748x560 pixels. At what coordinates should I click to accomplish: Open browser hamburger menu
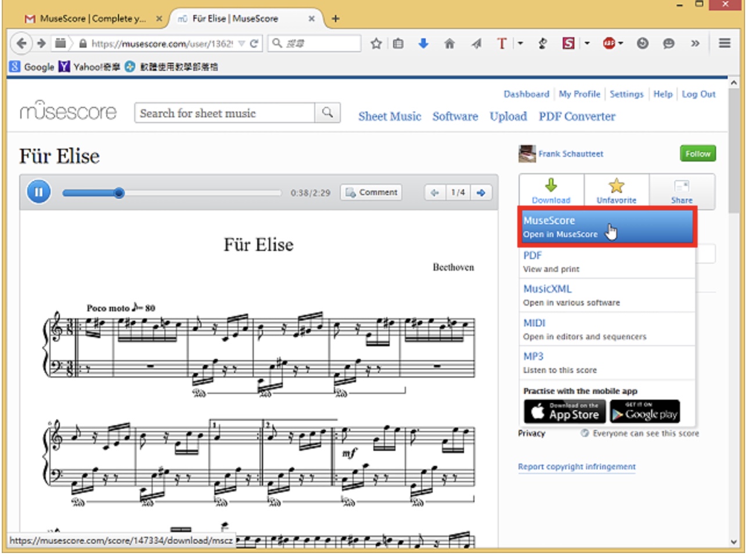click(724, 43)
